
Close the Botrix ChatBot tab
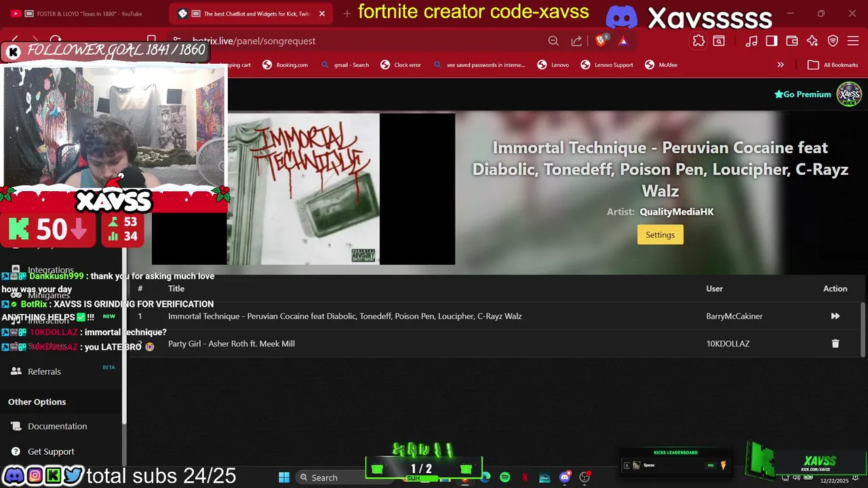(322, 14)
